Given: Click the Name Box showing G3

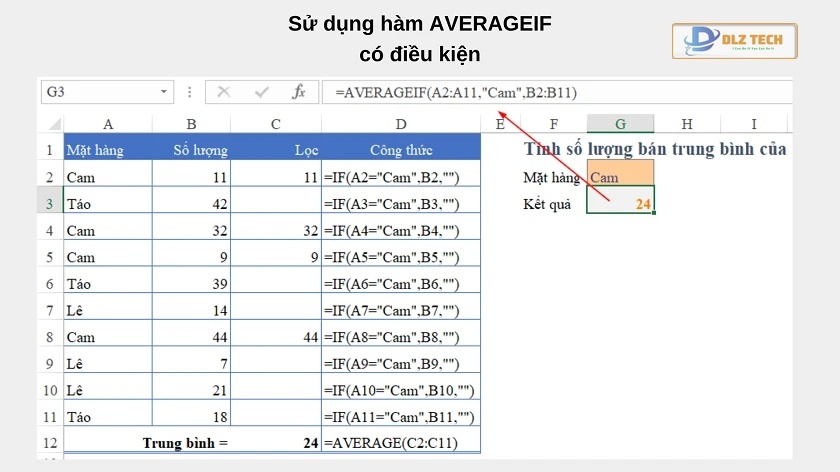Looking at the screenshot, I should click(98, 92).
